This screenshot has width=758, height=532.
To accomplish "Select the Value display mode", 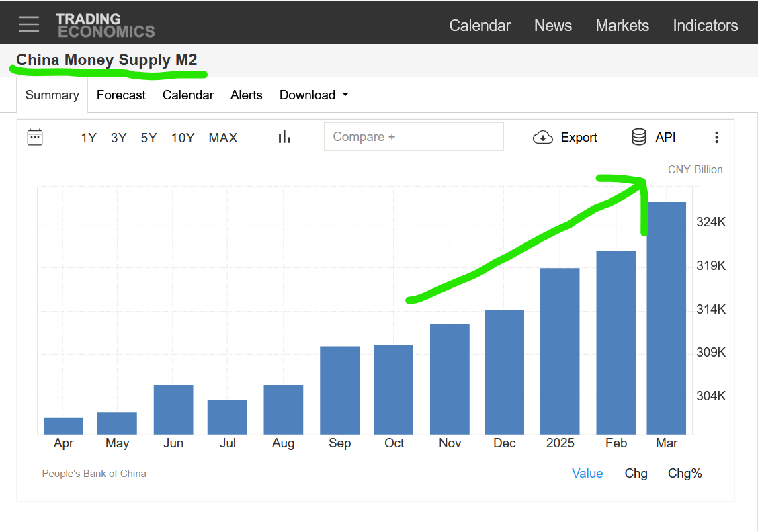I will (x=587, y=474).
